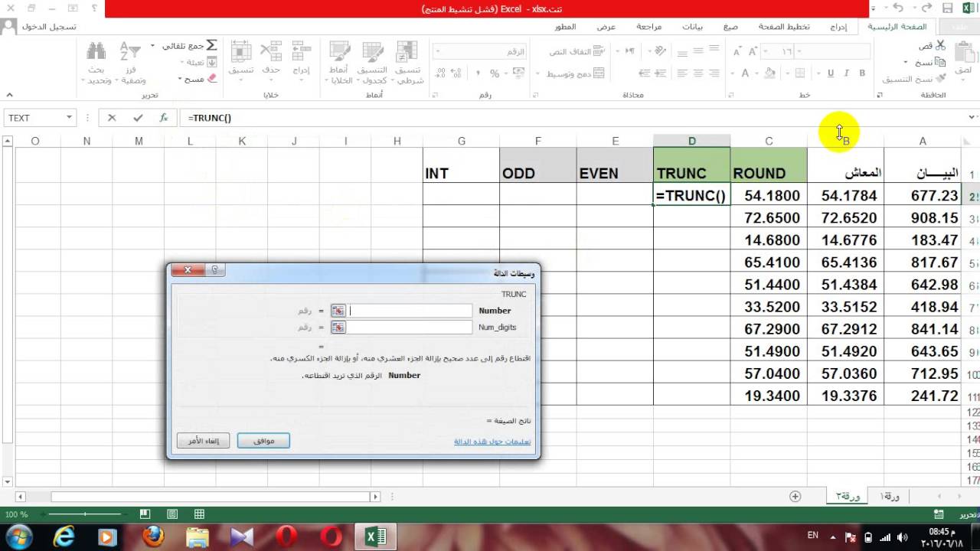Image resolution: width=980 pixels, height=551 pixels.
Task: Click the Number input field in dialog
Action: coord(410,311)
